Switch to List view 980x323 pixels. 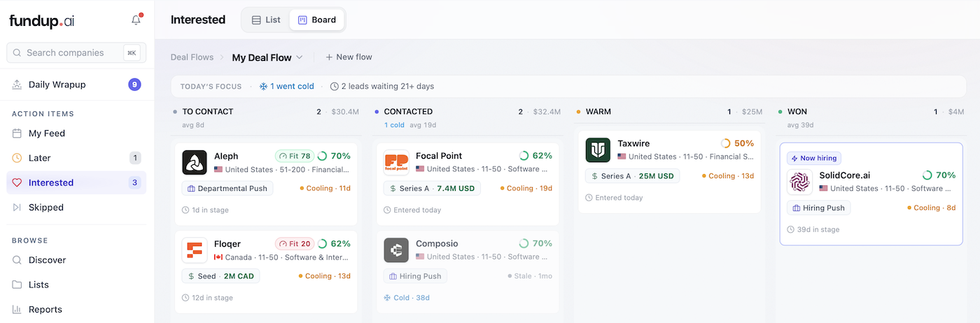(266, 20)
